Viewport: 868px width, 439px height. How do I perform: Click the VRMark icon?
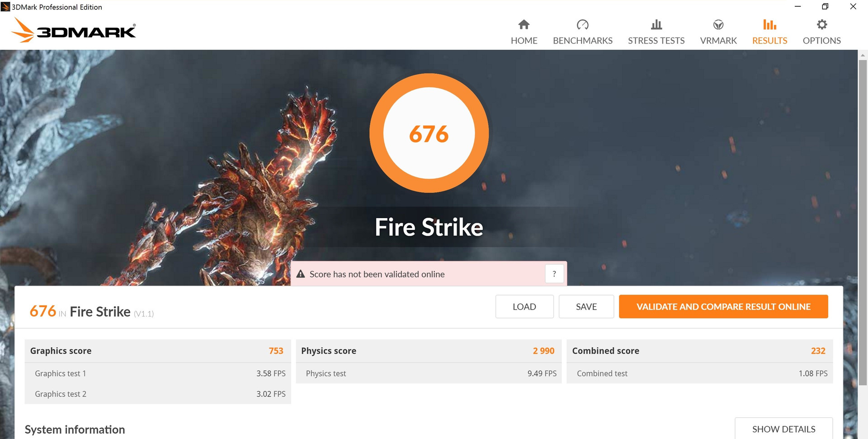pos(718,24)
